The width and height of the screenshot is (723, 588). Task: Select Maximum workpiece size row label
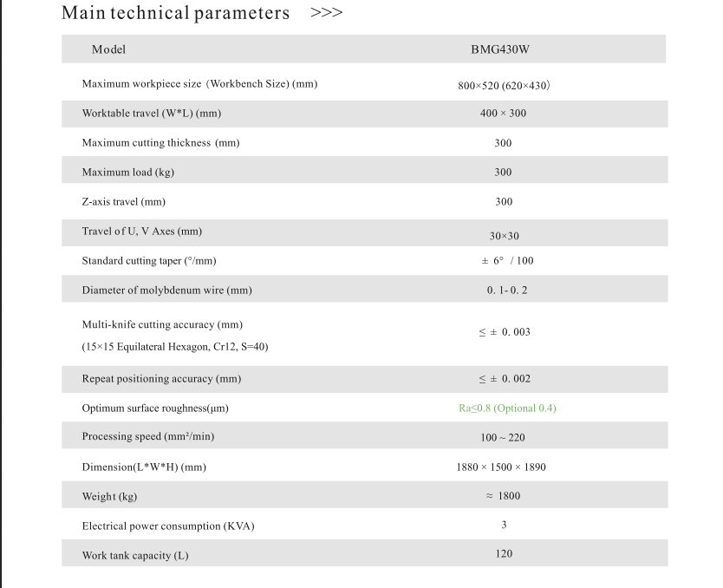pos(199,84)
